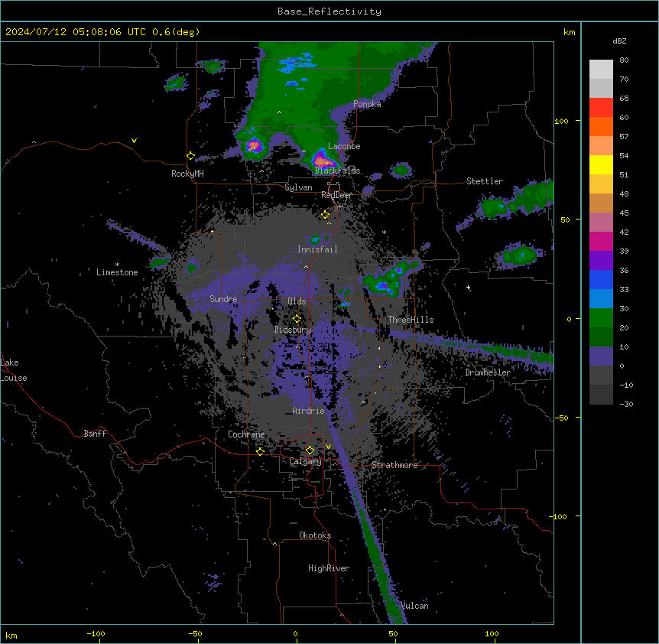659x644 pixels.
Task: Click the yellow diamond marker between Olds and Didsbury
Action: pos(297,318)
